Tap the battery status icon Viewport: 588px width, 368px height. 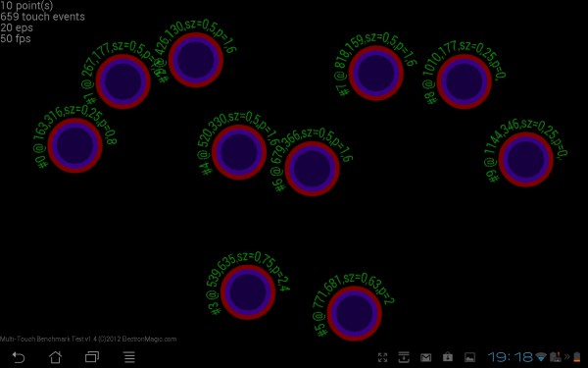[x=577, y=357]
